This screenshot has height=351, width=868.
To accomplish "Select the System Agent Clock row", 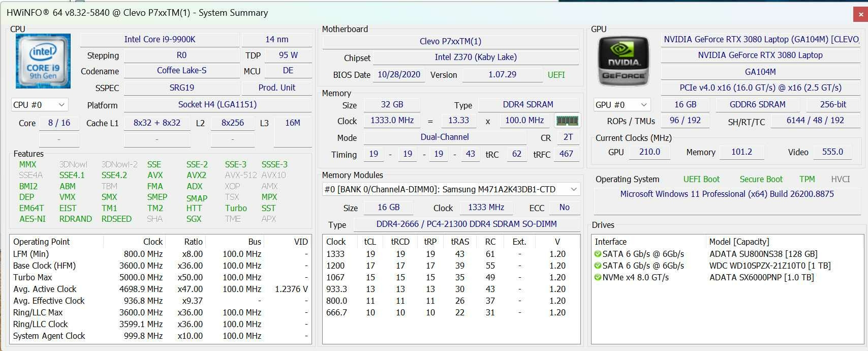I will pyautogui.click(x=160, y=336).
